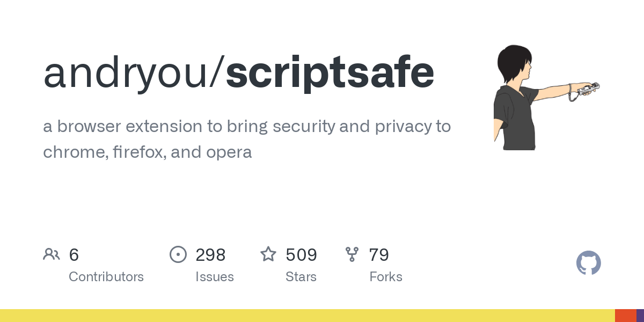Click the cartoon avatar image pointing a remote
644x322 pixels.
tap(543, 97)
